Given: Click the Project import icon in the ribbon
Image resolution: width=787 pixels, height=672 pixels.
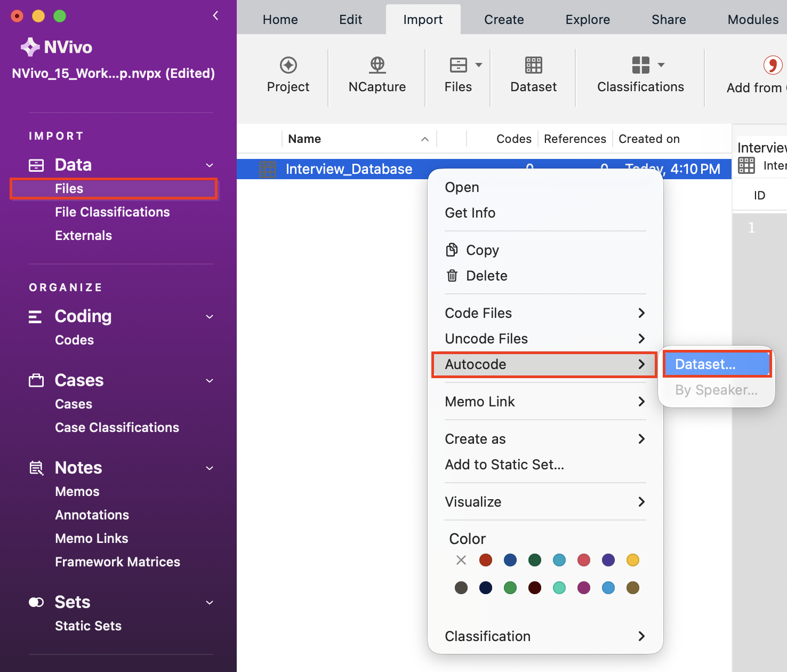Looking at the screenshot, I should (x=288, y=65).
